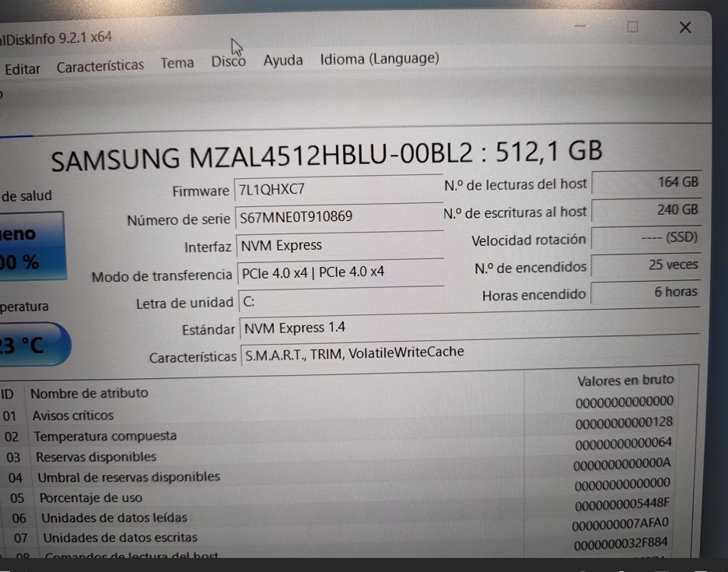Click raw value 000000005448F
This screenshot has height=572, width=728.
(622, 504)
